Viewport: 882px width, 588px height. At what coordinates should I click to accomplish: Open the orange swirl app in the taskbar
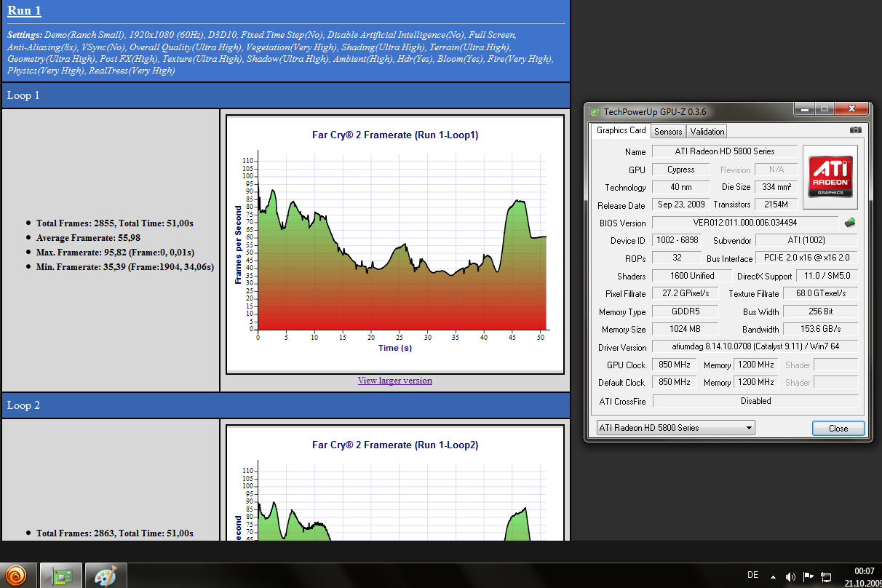(15, 576)
